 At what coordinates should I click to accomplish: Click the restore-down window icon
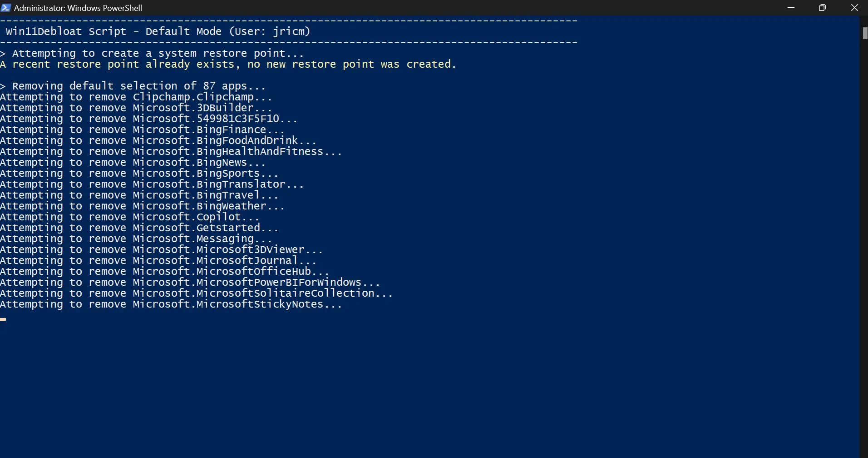tap(823, 8)
